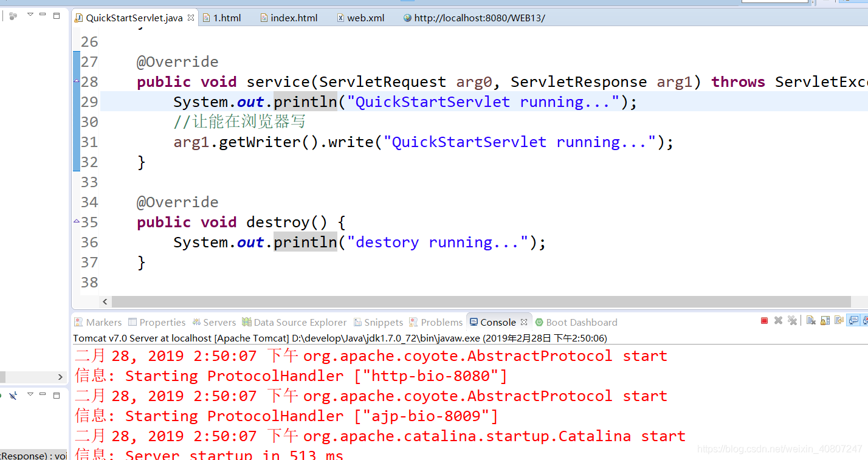Minimize the bottom-left panel
868x460 pixels.
click(x=43, y=394)
